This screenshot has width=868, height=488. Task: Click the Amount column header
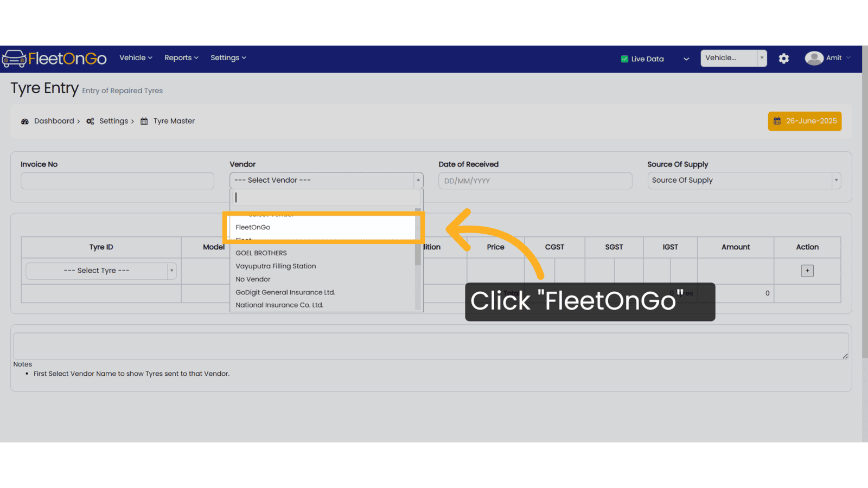point(736,247)
